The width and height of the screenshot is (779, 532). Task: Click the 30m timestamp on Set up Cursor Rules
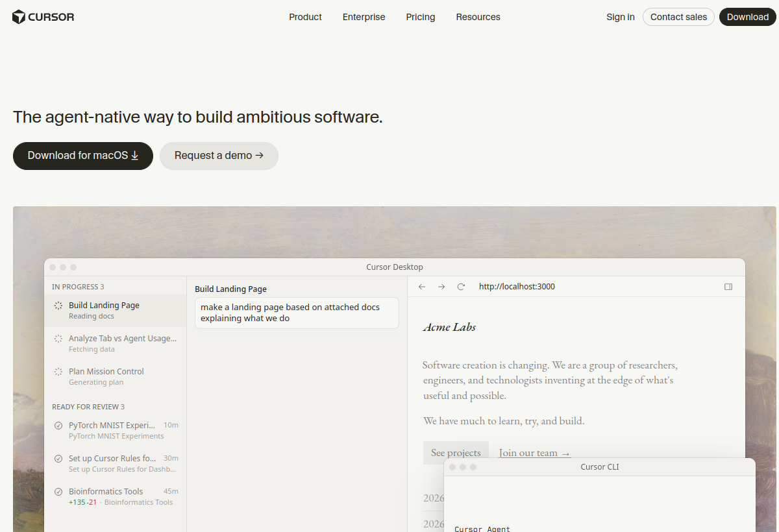click(171, 458)
